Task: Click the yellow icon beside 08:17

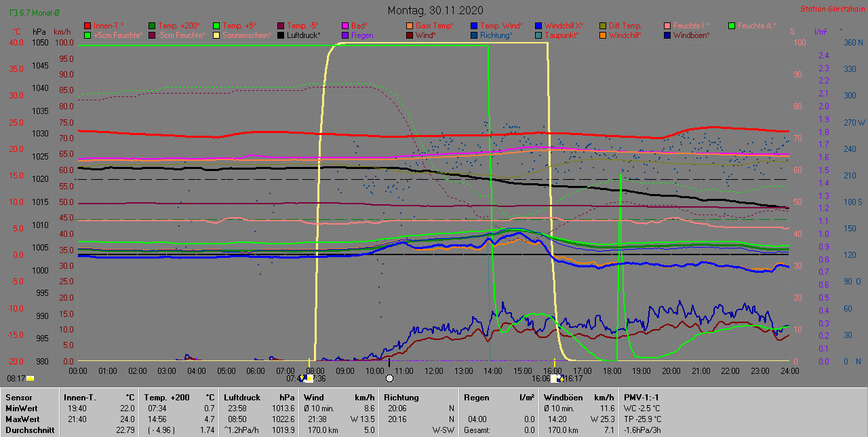Action: click(x=31, y=379)
